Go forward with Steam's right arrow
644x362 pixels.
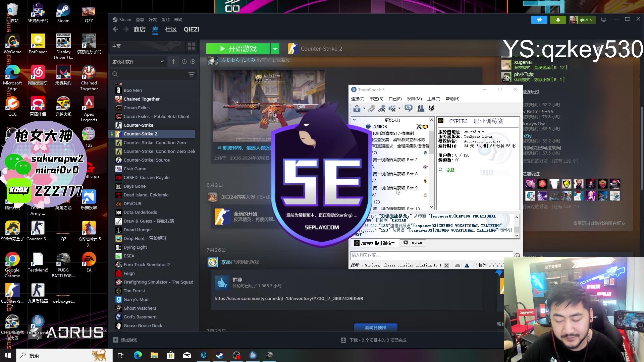coord(126,29)
